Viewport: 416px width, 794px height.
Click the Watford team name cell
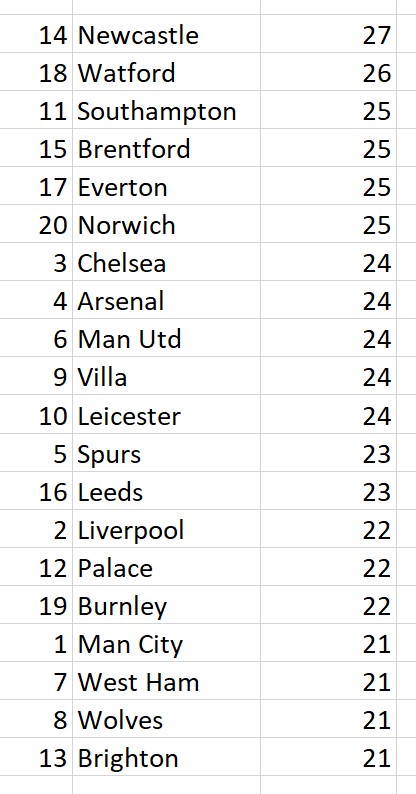point(167,72)
